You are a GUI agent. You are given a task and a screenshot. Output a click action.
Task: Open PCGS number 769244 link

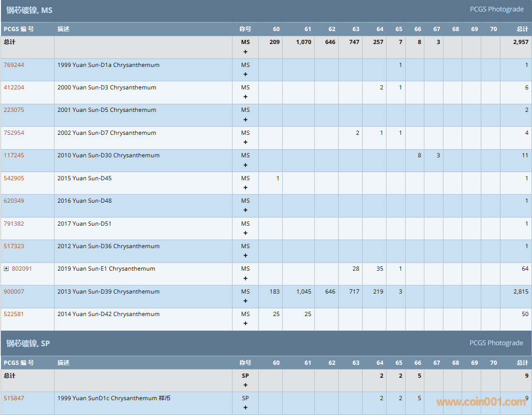tap(14, 65)
